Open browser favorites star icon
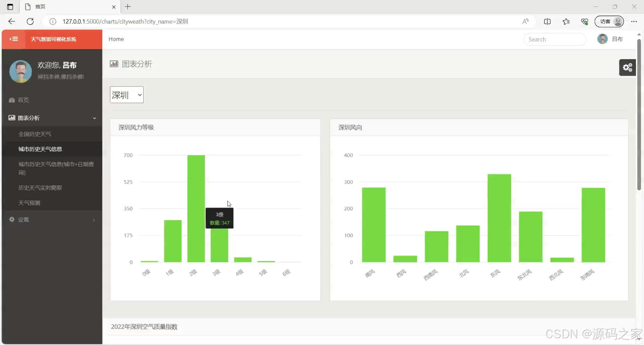Viewport: 644px width, 345px height. 566,21
